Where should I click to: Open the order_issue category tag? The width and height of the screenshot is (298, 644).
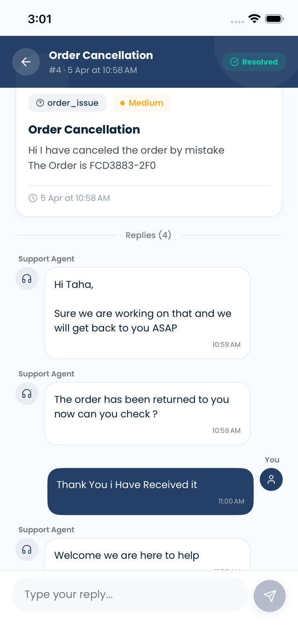[x=67, y=103]
